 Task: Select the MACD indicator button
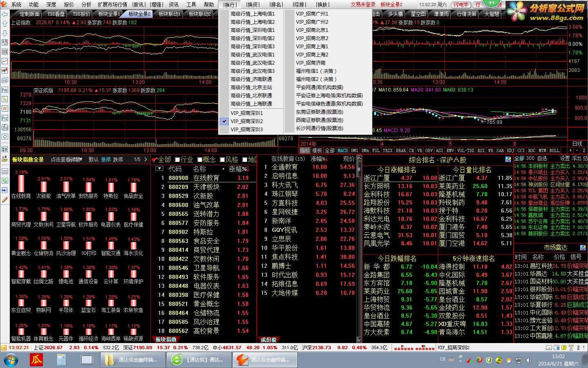343,150
